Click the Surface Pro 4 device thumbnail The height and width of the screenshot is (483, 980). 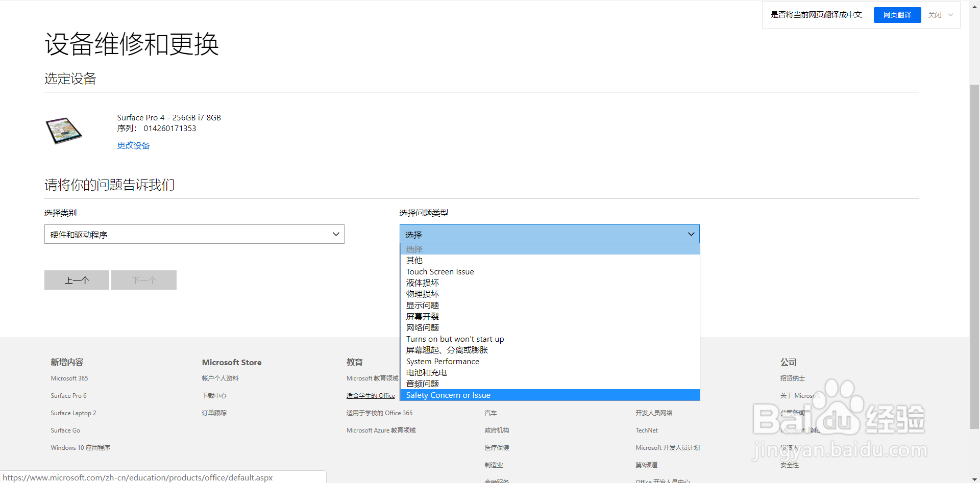click(64, 131)
